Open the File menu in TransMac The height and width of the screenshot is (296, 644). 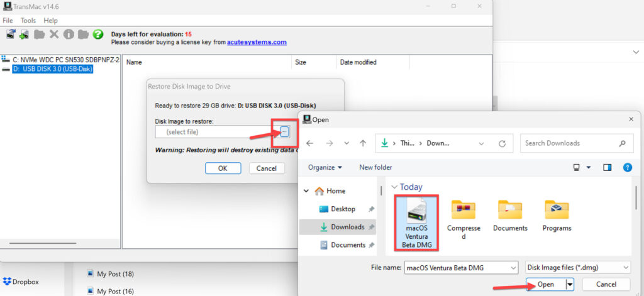(x=8, y=21)
